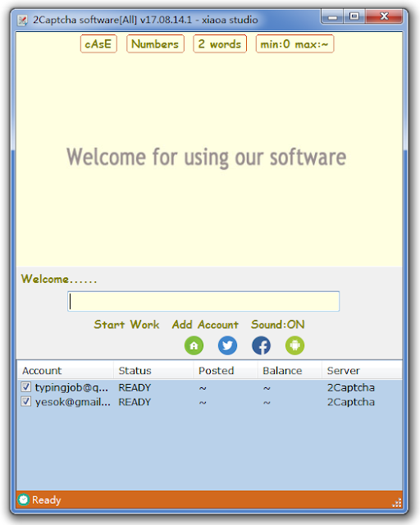Click the resize grip in the status bar corner
420x525 pixels.
coord(397,502)
